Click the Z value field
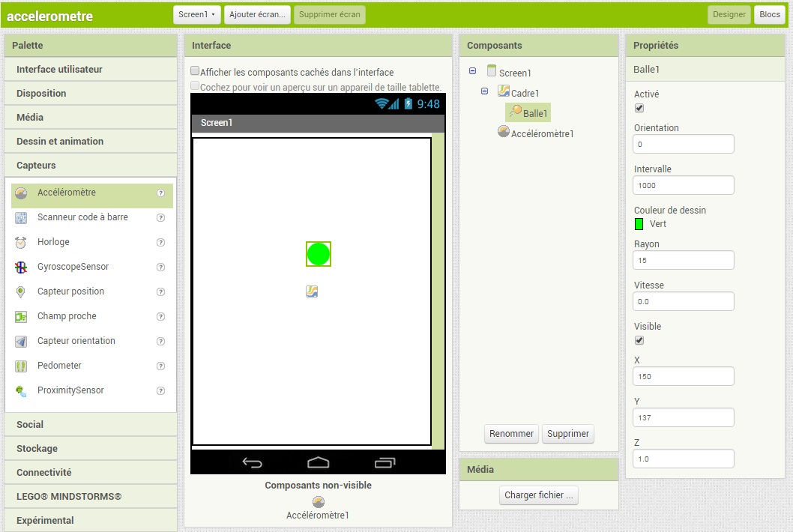This screenshot has height=532, width=793. 684,459
